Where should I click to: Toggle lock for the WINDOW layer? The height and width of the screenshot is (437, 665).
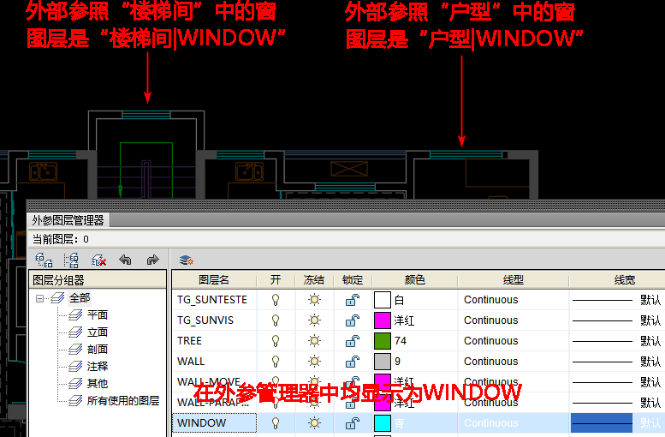click(x=353, y=424)
